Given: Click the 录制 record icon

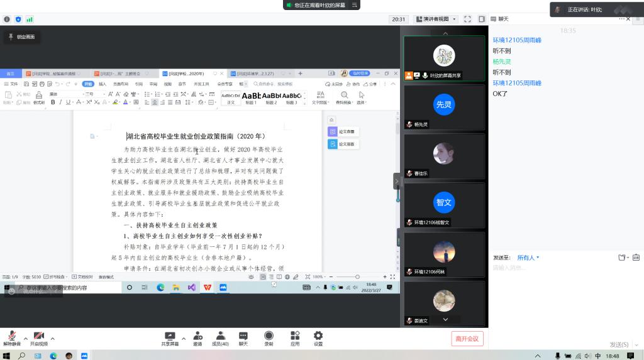Looking at the screenshot, I should (x=269, y=338).
